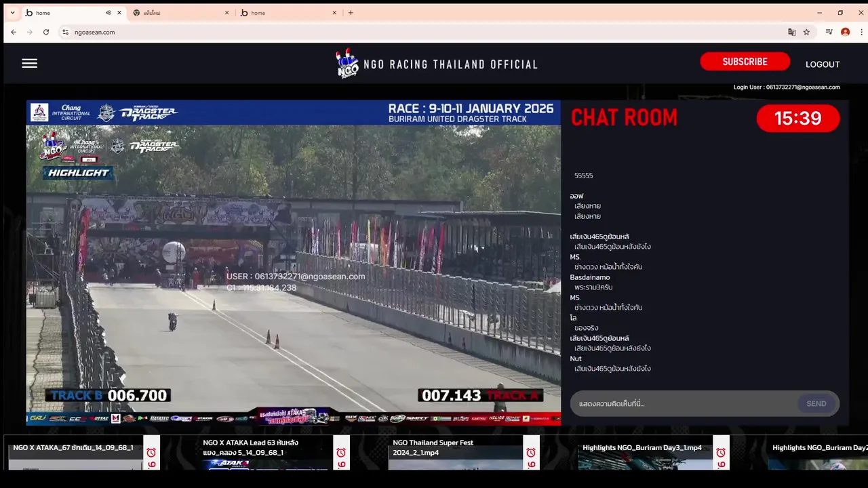Click the chat username ออฟ
The height and width of the screenshot is (488, 868).
[x=577, y=196]
